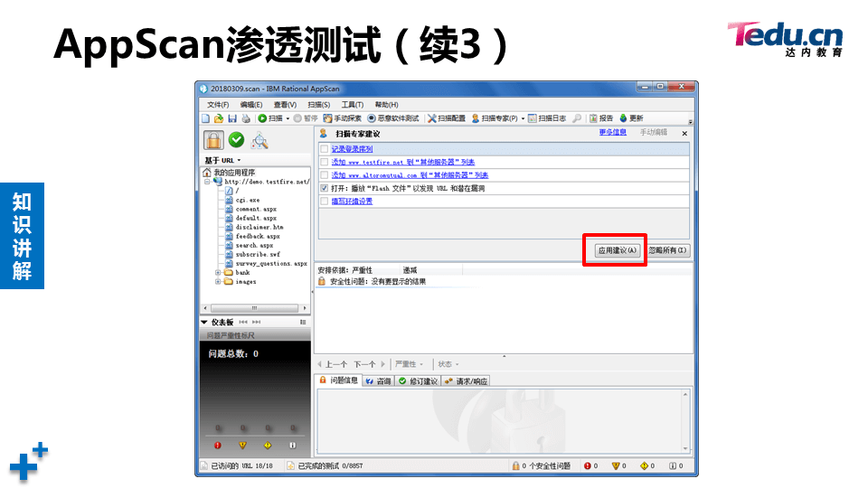868x488 pixels.
Task: Click the 忽略所有(I) button
Action: (x=667, y=250)
